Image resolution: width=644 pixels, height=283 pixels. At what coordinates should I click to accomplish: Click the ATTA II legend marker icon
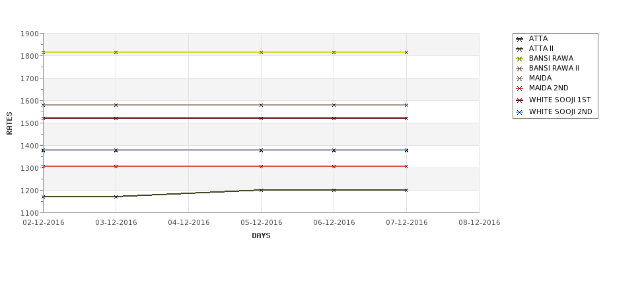click(520, 49)
